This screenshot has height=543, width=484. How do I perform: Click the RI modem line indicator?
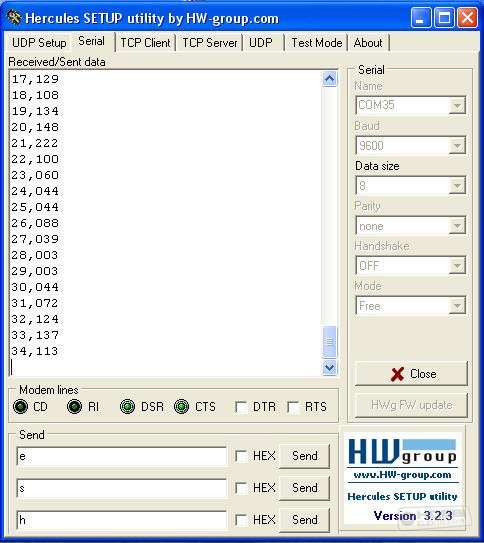[74, 407]
